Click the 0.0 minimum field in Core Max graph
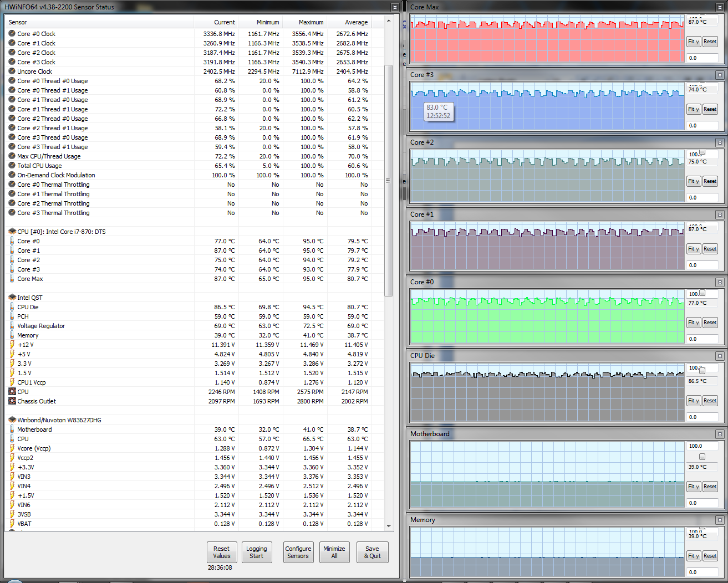 pyautogui.click(x=702, y=58)
